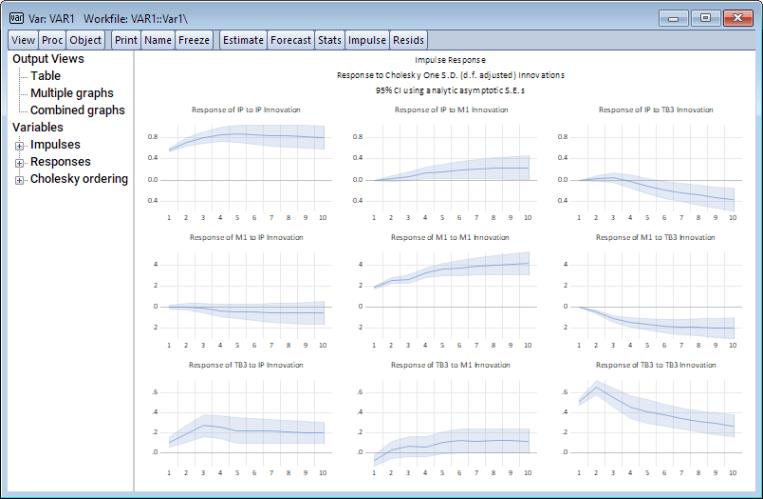Show the Stats view
The height and width of the screenshot is (499, 763).
(329, 40)
